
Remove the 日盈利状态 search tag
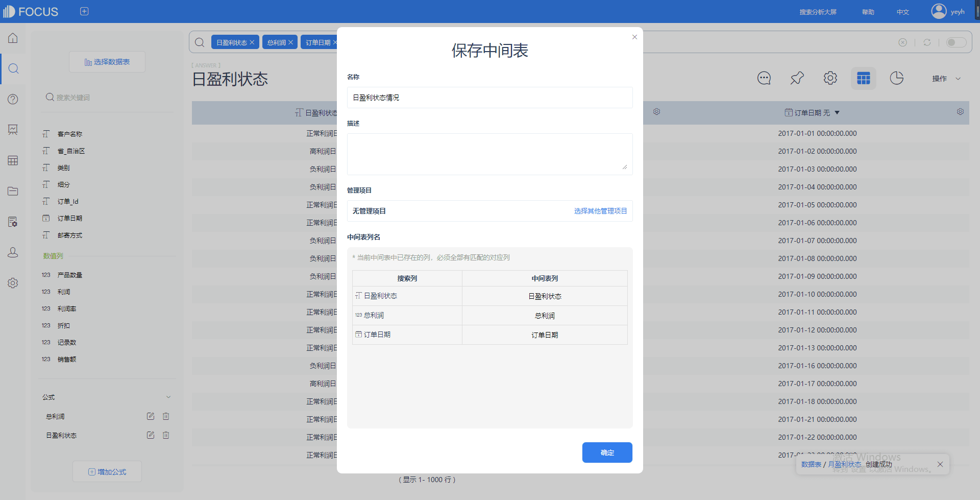(252, 42)
